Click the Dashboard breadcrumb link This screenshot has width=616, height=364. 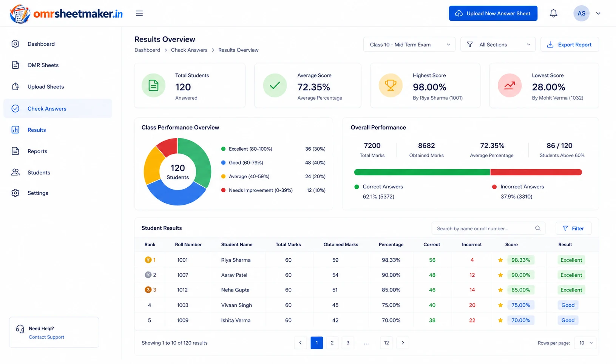pyautogui.click(x=147, y=50)
